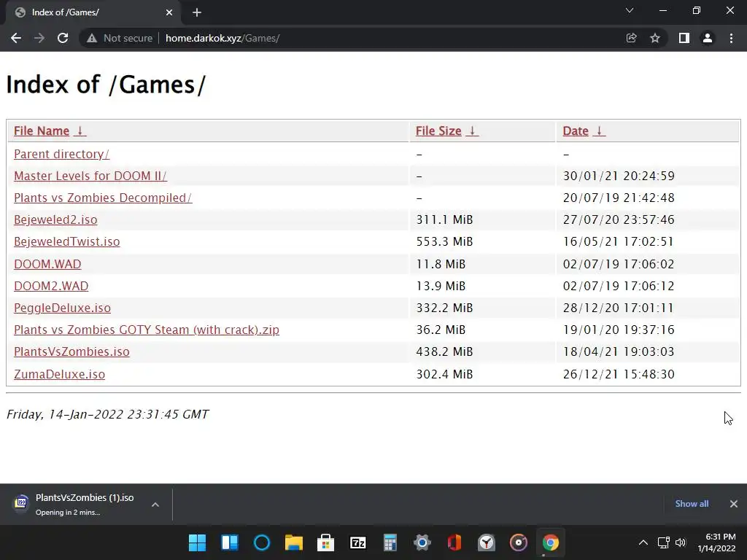
Task: Click the 36.2 MiB size value
Action: 441,330
